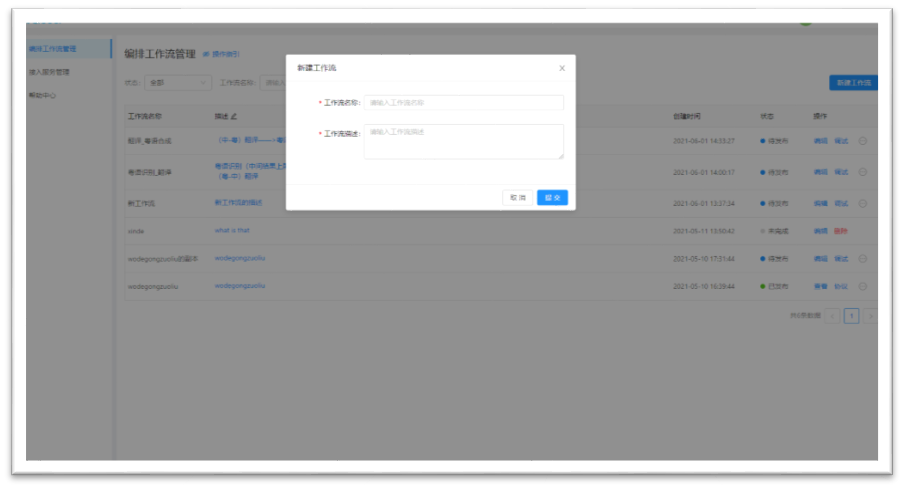Click the xinde workflow name

pos(136,231)
